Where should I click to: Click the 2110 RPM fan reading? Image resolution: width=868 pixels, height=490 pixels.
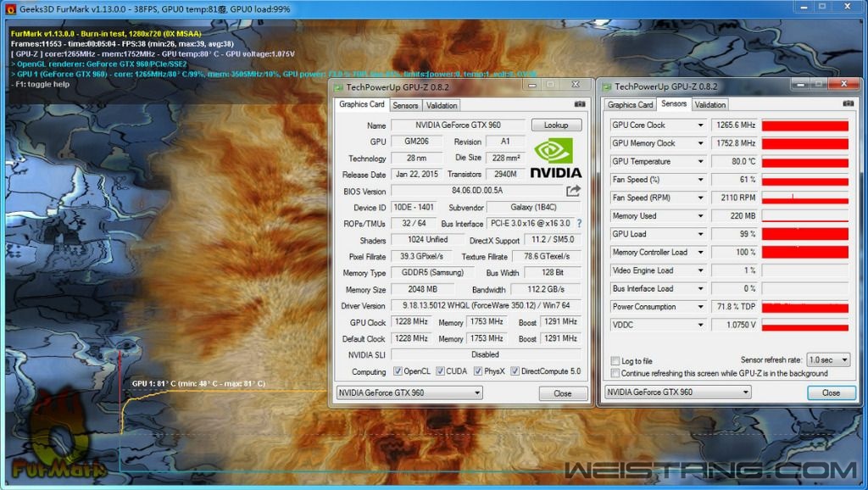pyautogui.click(x=735, y=198)
